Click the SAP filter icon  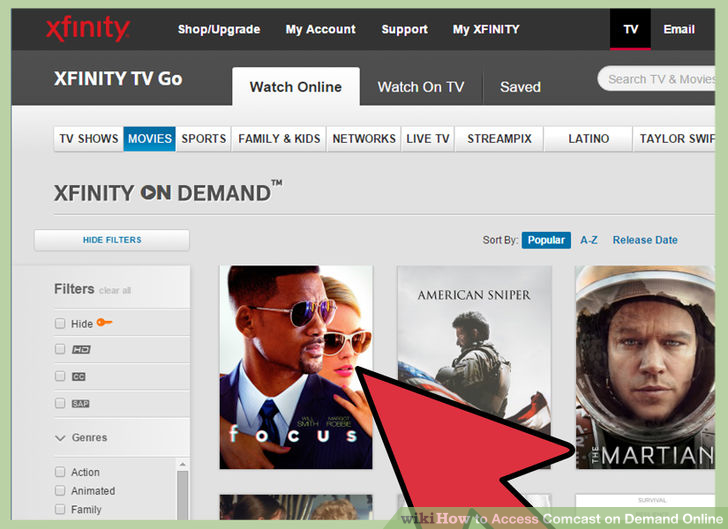coord(80,403)
